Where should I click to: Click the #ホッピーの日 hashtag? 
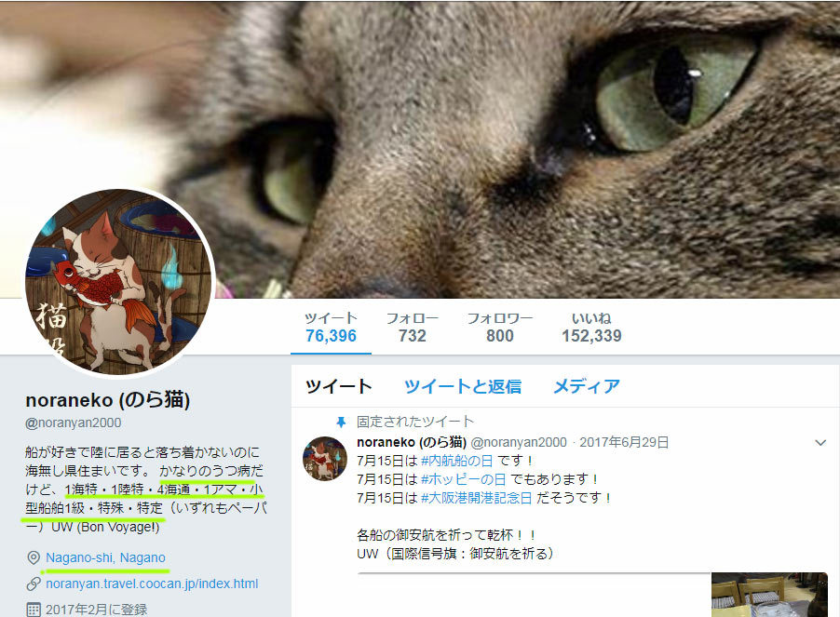tap(464, 479)
